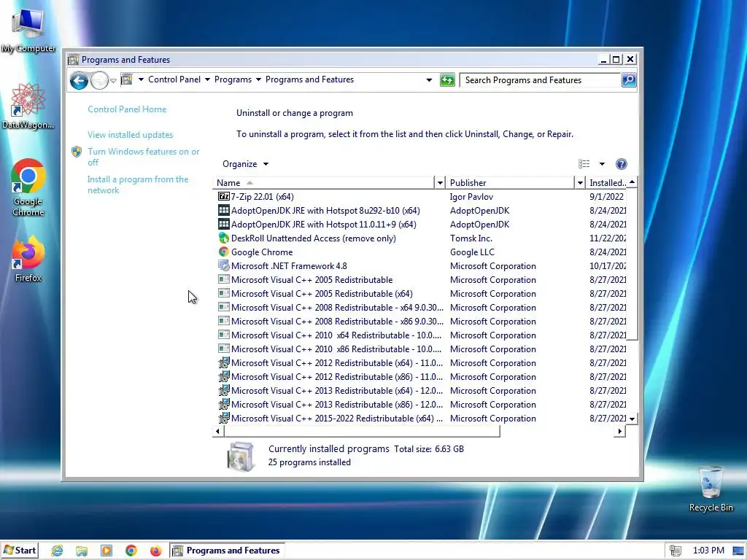The width and height of the screenshot is (747, 560).
Task: Open View installed updates link
Action: click(130, 135)
